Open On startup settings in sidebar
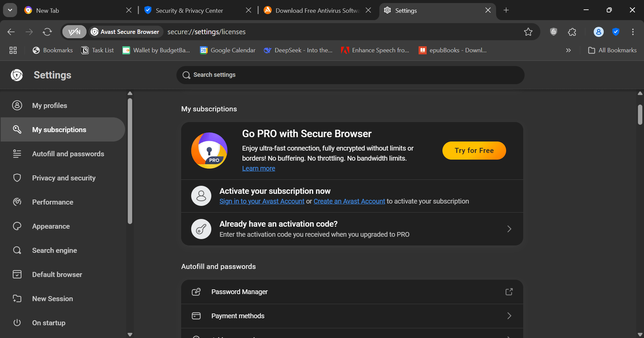Image resolution: width=644 pixels, height=338 pixels. coord(63,323)
